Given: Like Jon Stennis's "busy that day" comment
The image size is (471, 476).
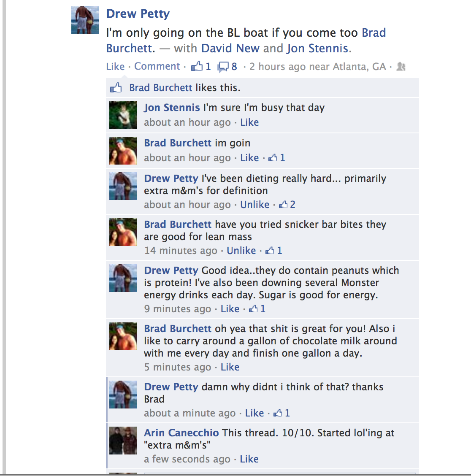Looking at the screenshot, I should click(249, 122).
